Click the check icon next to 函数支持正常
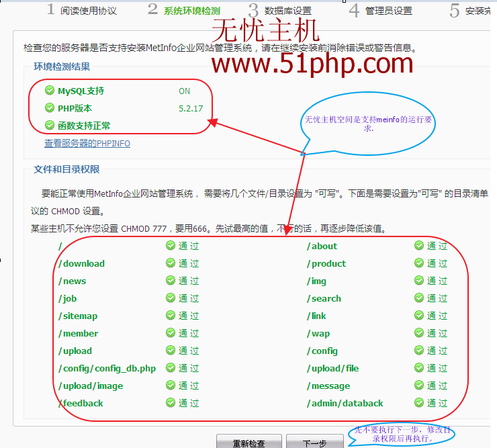 pyautogui.click(x=49, y=126)
